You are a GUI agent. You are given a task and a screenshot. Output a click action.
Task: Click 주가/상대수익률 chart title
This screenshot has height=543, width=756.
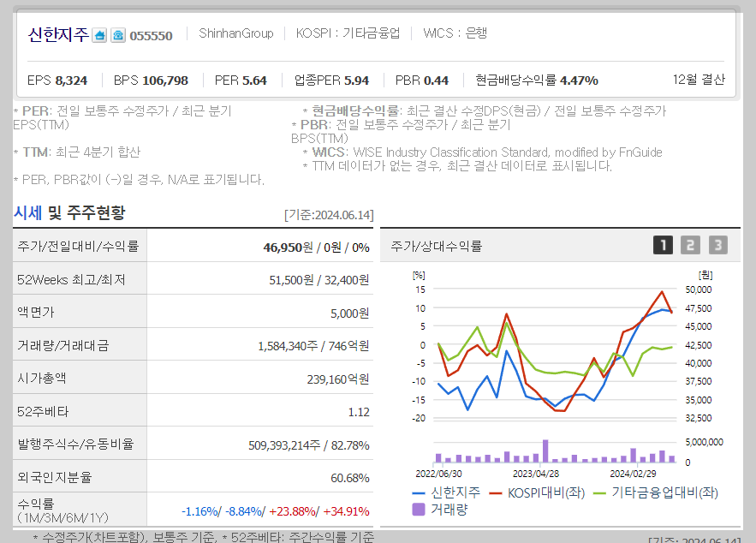coord(437,247)
